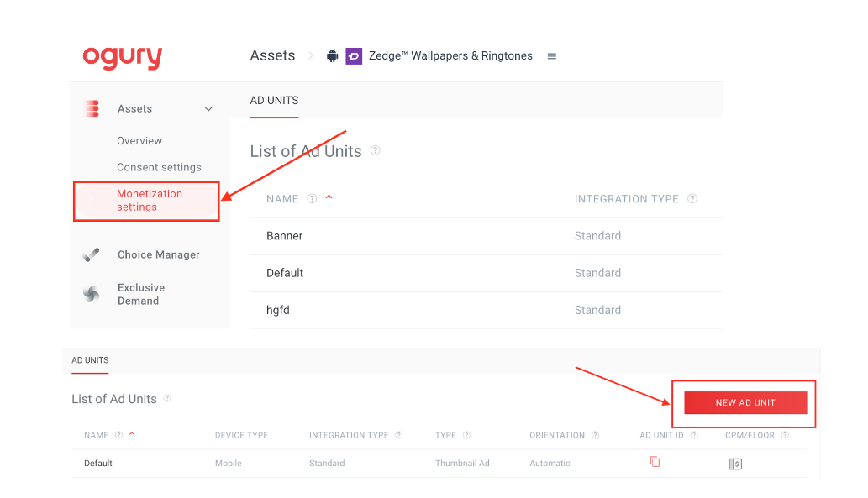Click the Zedge app icon

(x=354, y=56)
